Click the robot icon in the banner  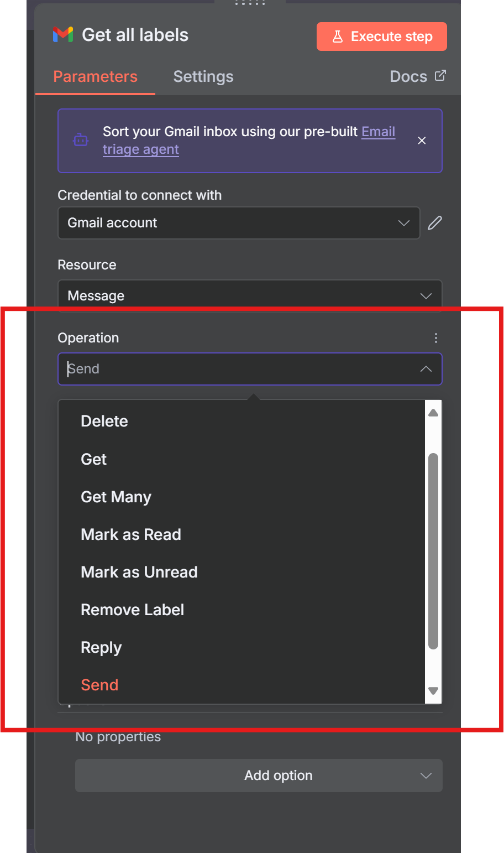click(x=81, y=141)
